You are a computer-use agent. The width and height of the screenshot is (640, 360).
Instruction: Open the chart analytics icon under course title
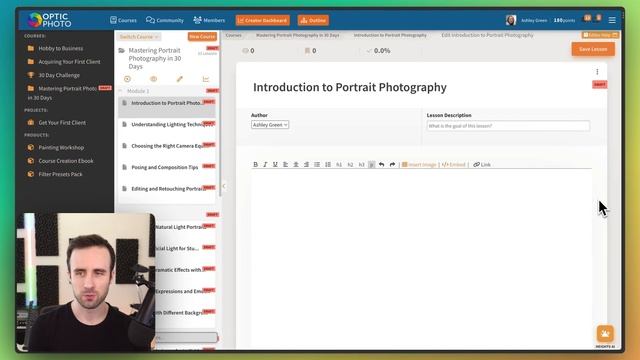[x=206, y=79]
